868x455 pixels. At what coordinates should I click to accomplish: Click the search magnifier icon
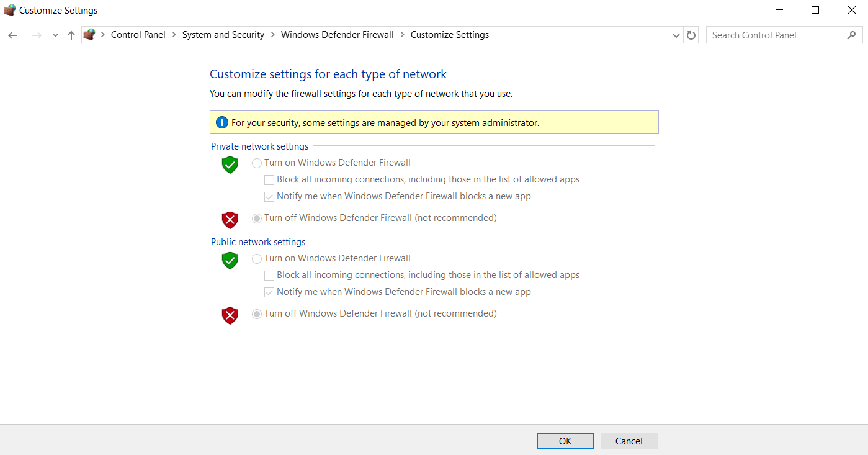pos(851,35)
